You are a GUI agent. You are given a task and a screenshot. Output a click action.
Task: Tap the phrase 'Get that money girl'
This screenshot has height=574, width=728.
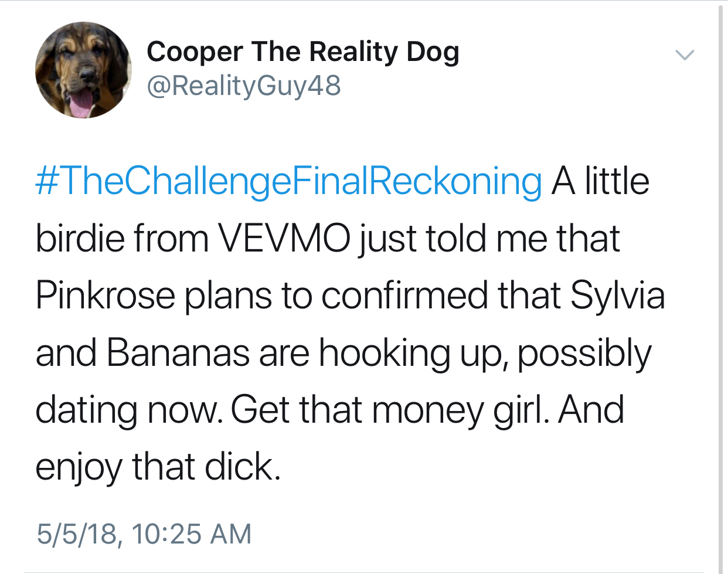390,410
